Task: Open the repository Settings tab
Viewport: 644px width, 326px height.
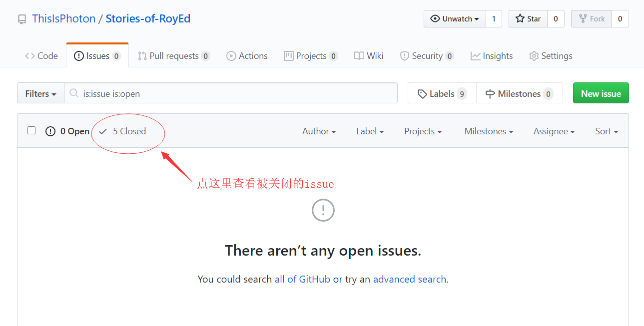Action: pos(551,56)
